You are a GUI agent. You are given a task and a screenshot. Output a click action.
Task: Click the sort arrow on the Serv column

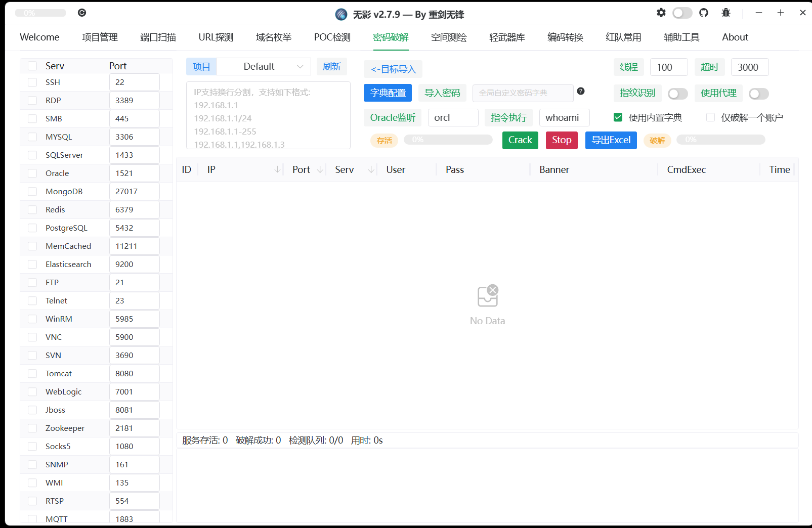coord(371,169)
